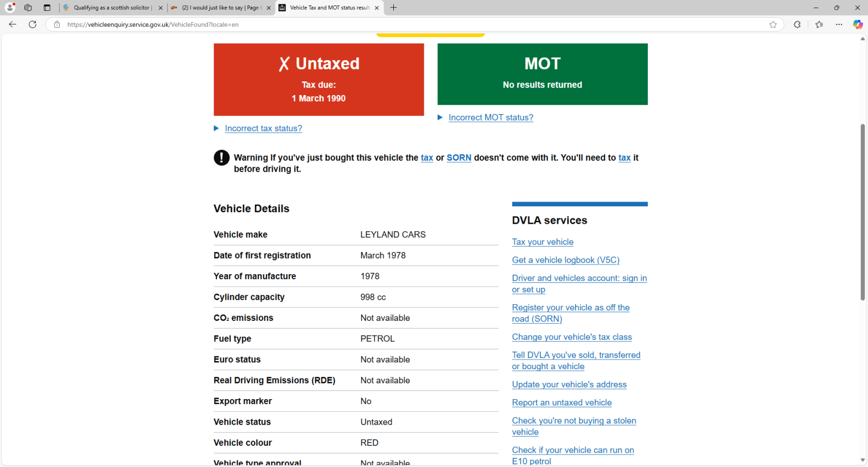Close the 'I would just like to say' tab
868x467 pixels.
[269, 8]
